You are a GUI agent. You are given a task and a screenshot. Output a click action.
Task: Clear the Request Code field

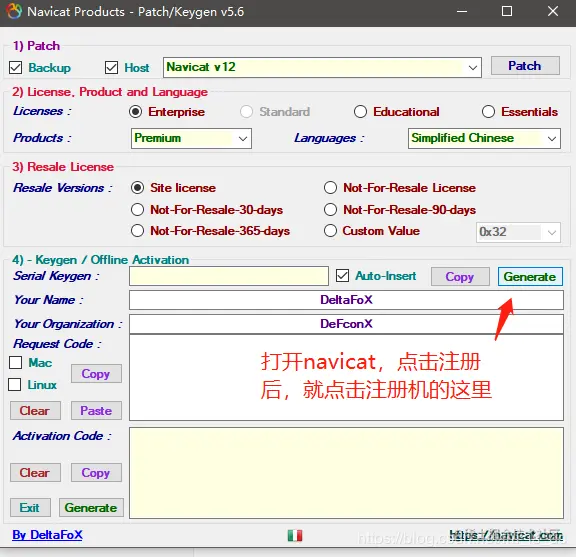tap(35, 410)
